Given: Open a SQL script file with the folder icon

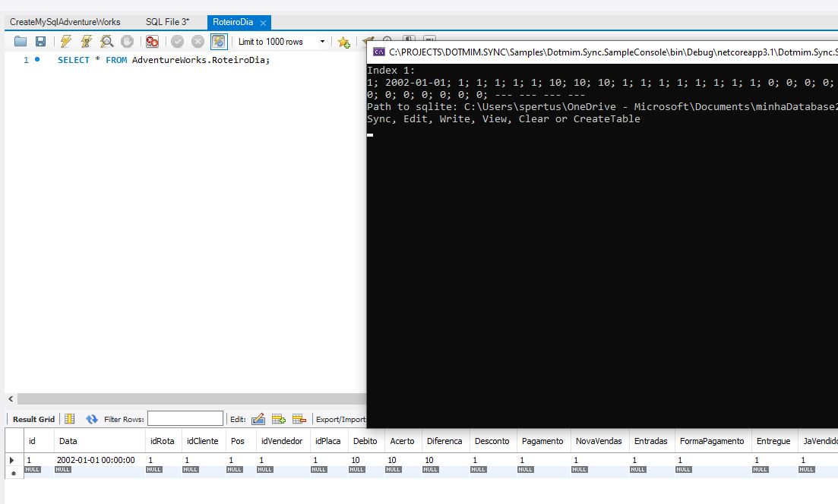Looking at the screenshot, I should click(x=21, y=41).
